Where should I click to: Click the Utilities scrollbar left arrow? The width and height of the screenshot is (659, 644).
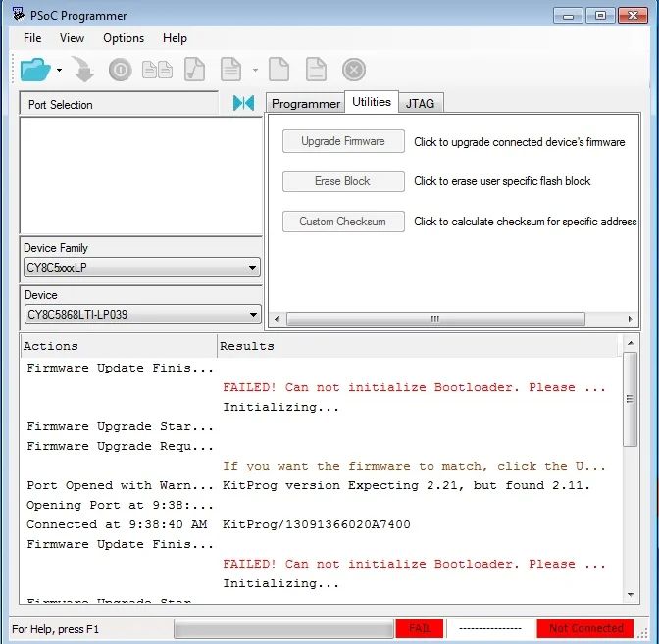pos(277,319)
